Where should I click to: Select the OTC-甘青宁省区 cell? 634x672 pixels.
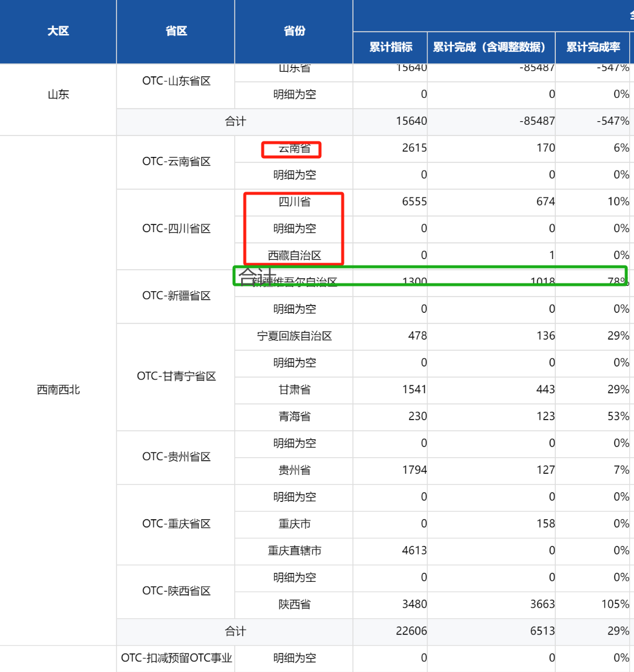pos(176,377)
